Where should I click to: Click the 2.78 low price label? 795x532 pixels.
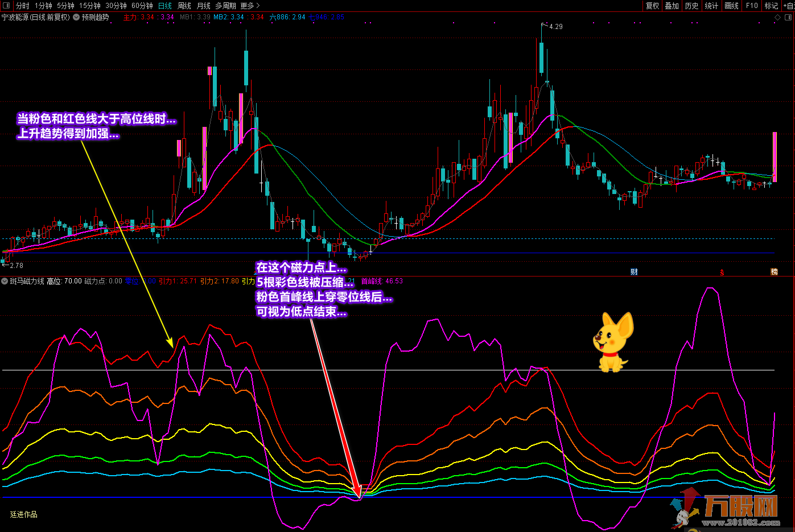click(17, 266)
